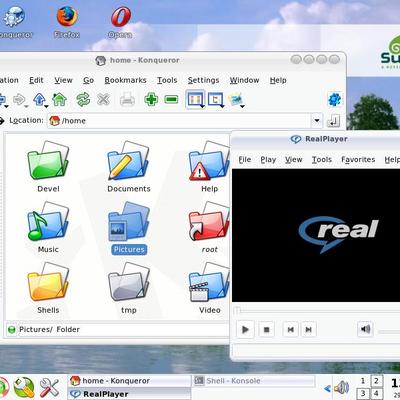This screenshot has width=400, height=400.
Task: Open the panel volume speaker icon
Action: (341, 387)
